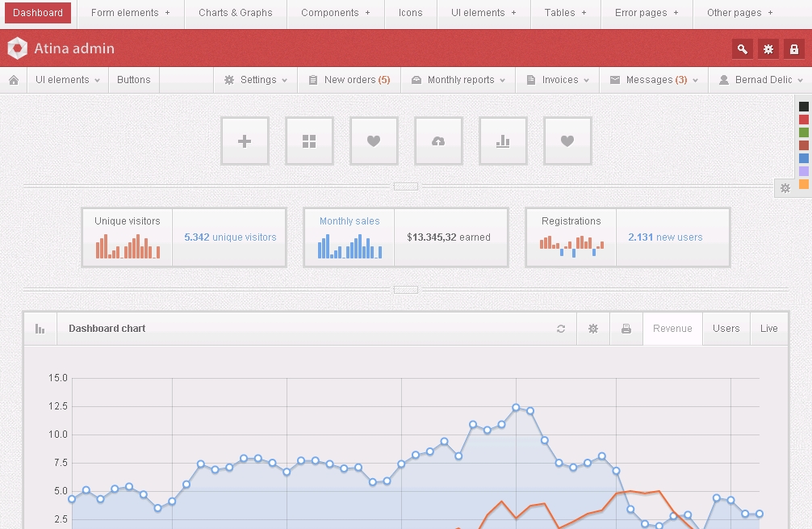Open the Charts & Graphs menu
The width and height of the screenshot is (812, 529).
235,13
